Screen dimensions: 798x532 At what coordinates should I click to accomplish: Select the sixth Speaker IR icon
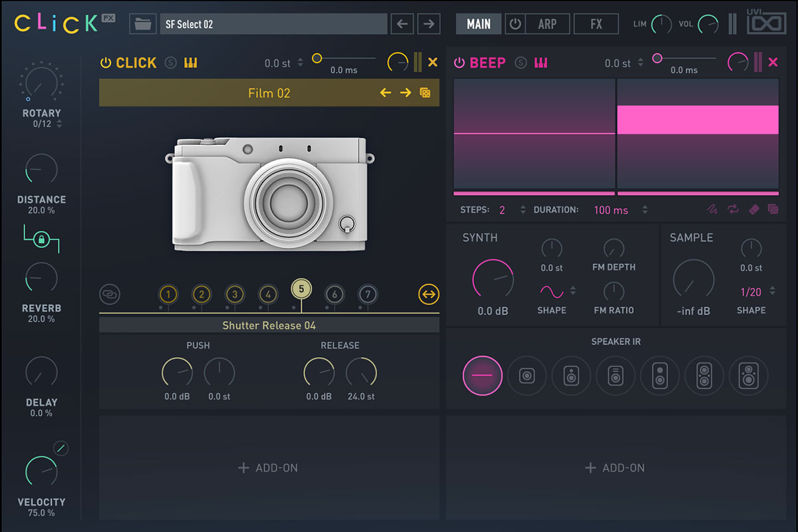[x=704, y=376]
